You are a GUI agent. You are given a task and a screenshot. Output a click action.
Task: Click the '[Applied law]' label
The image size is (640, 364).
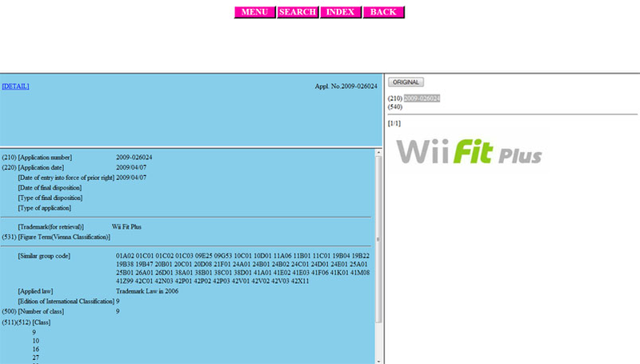point(35,291)
